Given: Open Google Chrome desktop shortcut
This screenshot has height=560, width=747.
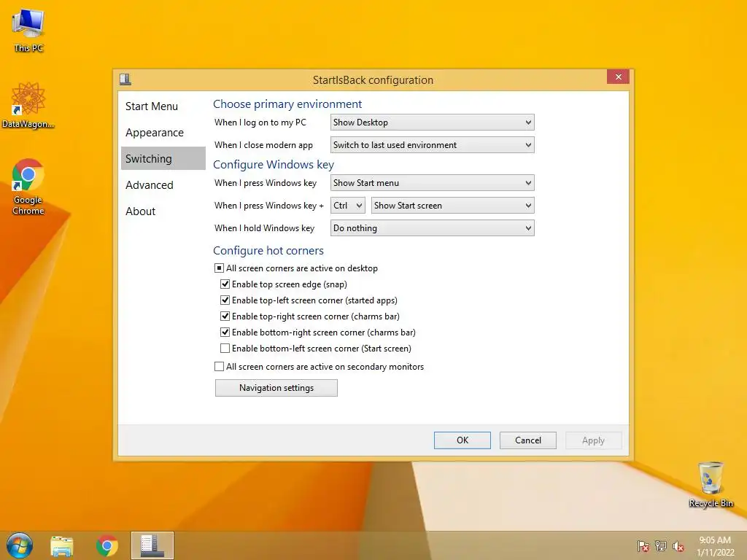Looking at the screenshot, I should coord(28,187).
